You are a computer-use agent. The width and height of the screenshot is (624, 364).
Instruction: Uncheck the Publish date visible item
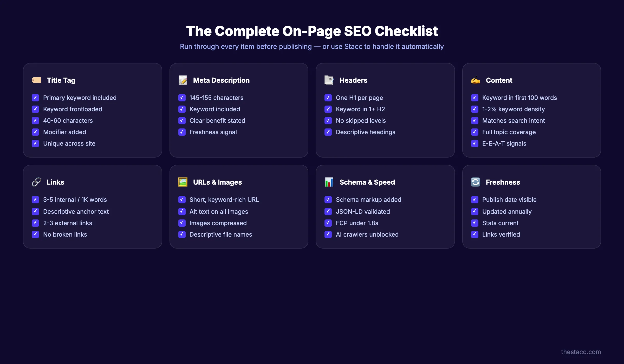pos(474,200)
